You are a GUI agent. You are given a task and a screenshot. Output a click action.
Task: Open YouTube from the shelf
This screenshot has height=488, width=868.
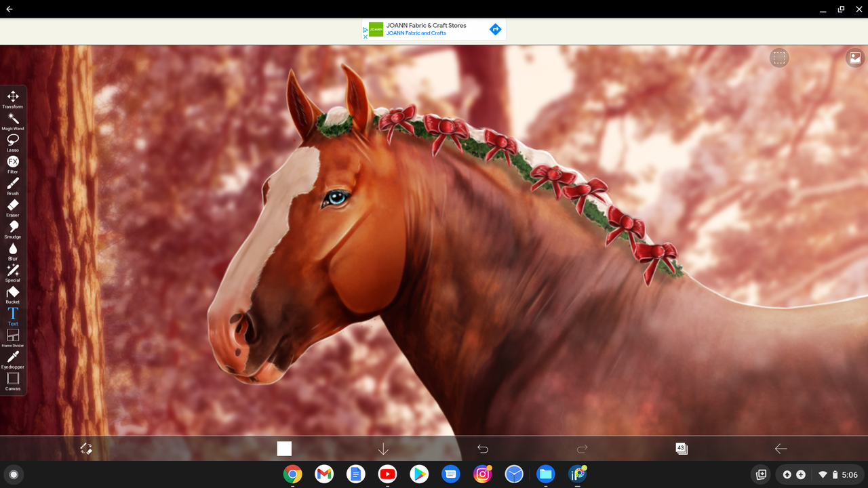[x=388, y=474]
